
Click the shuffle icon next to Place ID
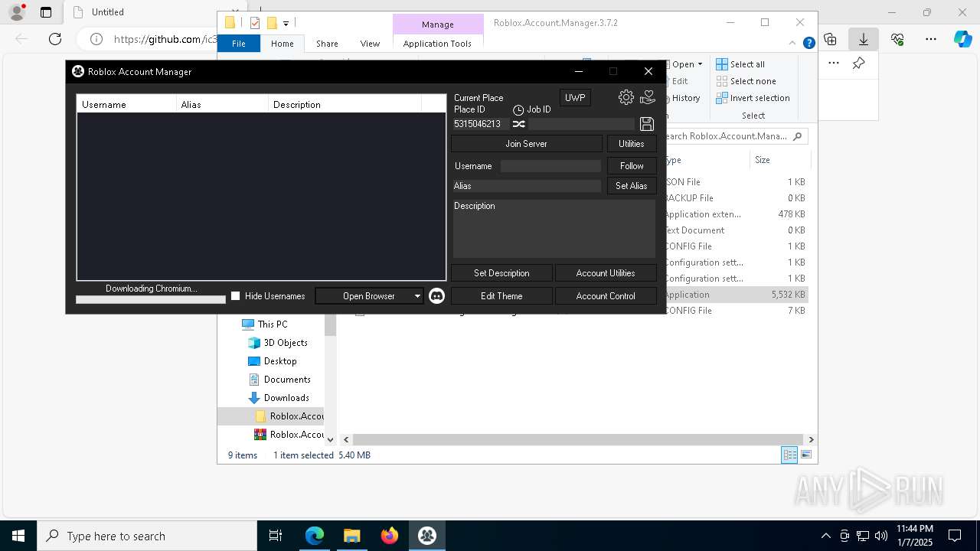(x=518, y=124)
